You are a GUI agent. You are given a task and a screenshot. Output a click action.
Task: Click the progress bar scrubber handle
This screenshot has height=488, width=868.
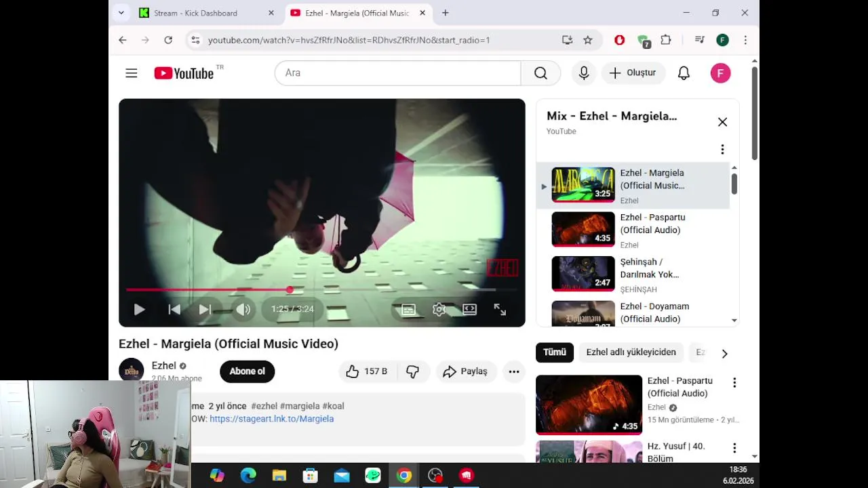tap(290, 289)
